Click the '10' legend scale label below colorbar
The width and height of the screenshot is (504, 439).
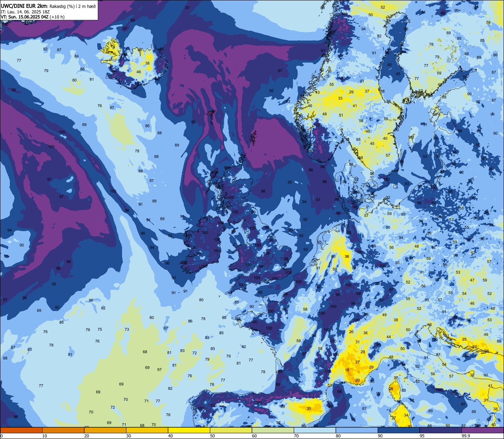click(45, 436)
